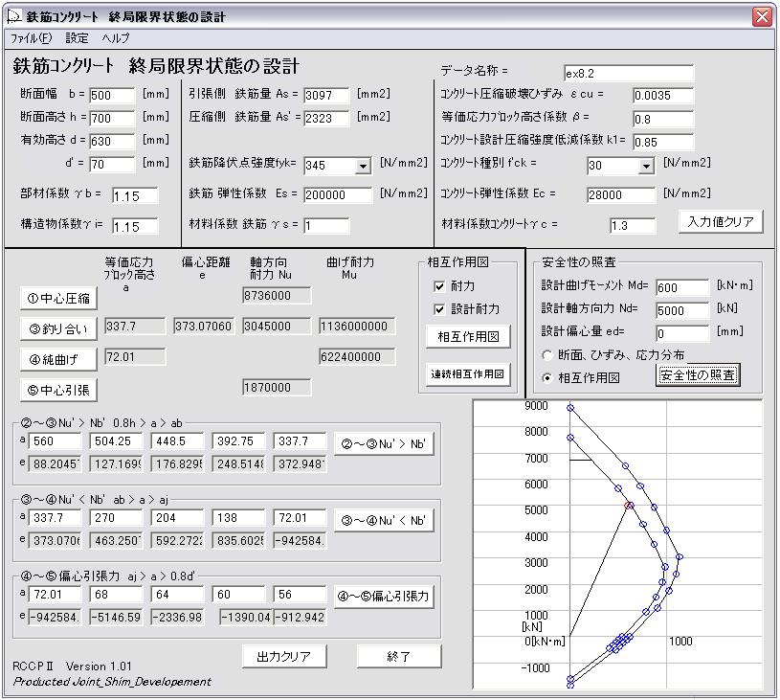Image resolution: width=780 pixels, height=700 pixels.
Task: Click the 相互作用図 button
Action: coord(468,336)
